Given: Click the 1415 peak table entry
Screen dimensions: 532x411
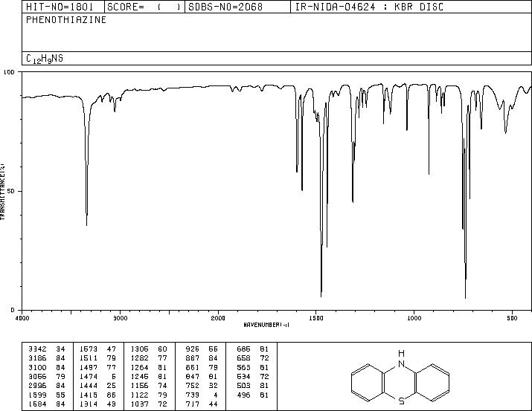Looking at the screenshot, I should click(x=97, y=395).
